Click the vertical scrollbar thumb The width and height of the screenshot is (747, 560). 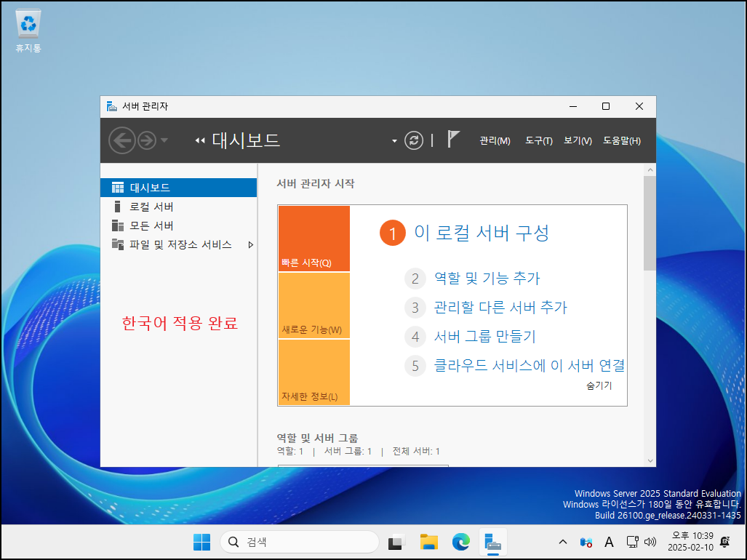(x=650, y=223)
